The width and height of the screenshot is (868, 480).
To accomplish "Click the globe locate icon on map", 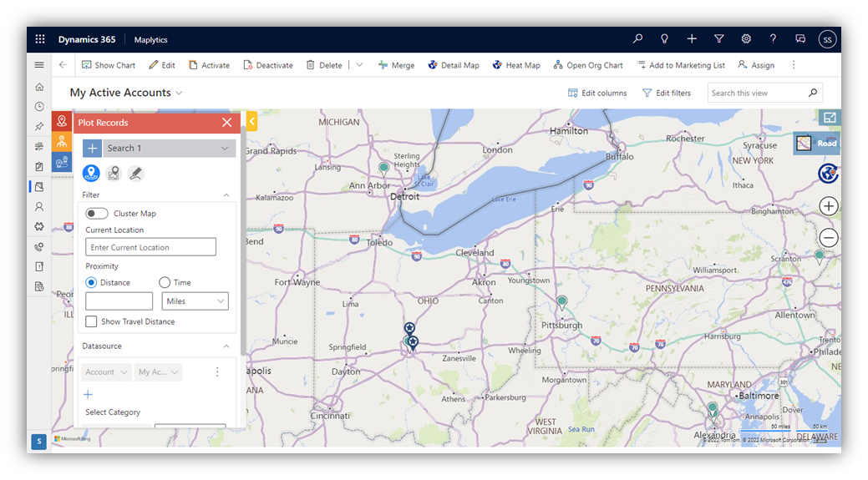I will tap(828, 174).
